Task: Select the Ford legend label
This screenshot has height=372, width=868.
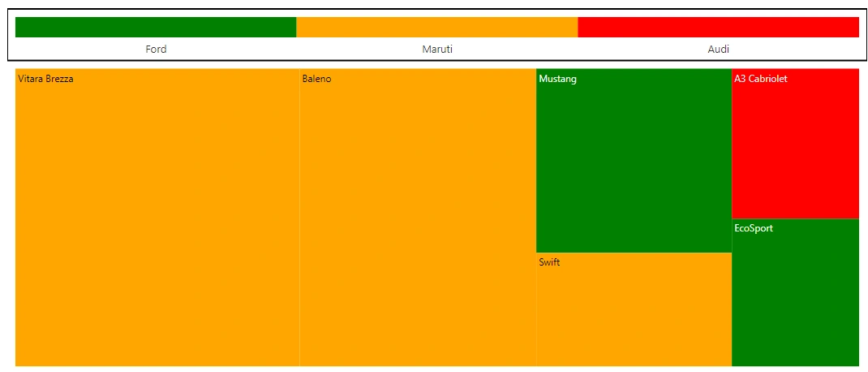Action: tap(156, 49)
